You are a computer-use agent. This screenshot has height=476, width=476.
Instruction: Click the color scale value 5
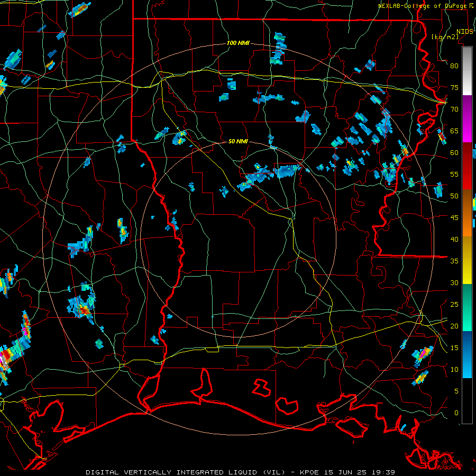[x=456, y=391]
